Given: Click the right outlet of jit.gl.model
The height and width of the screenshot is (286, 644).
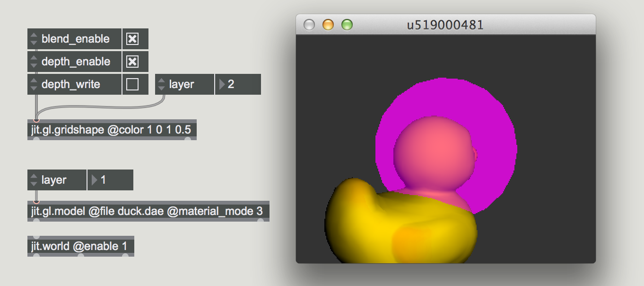Looking at the screenshot, I should point(261,220).
